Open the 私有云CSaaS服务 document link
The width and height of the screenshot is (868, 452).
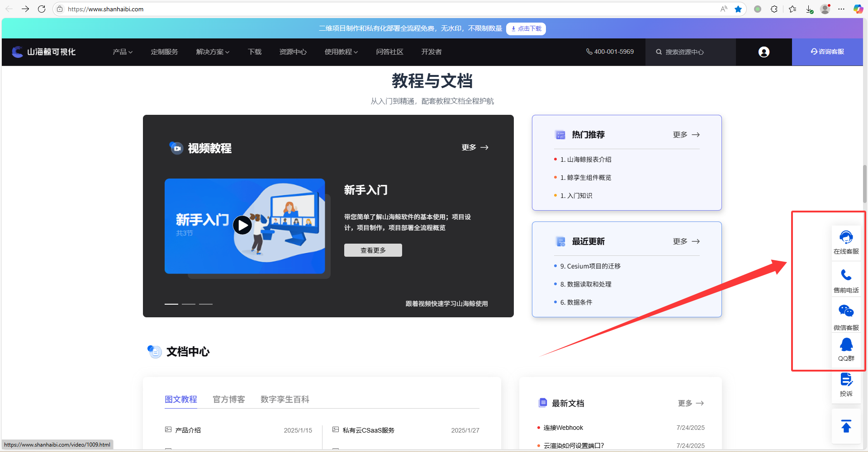(369, 430)
